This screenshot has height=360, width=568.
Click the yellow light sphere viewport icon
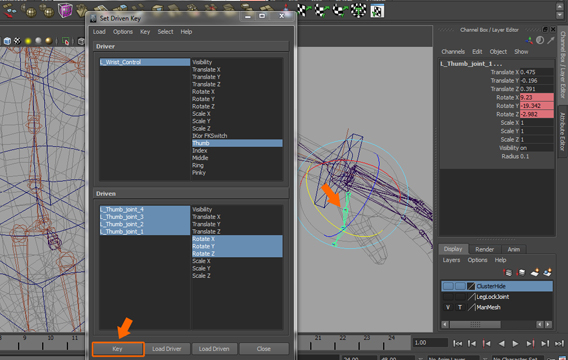(28, 41)
